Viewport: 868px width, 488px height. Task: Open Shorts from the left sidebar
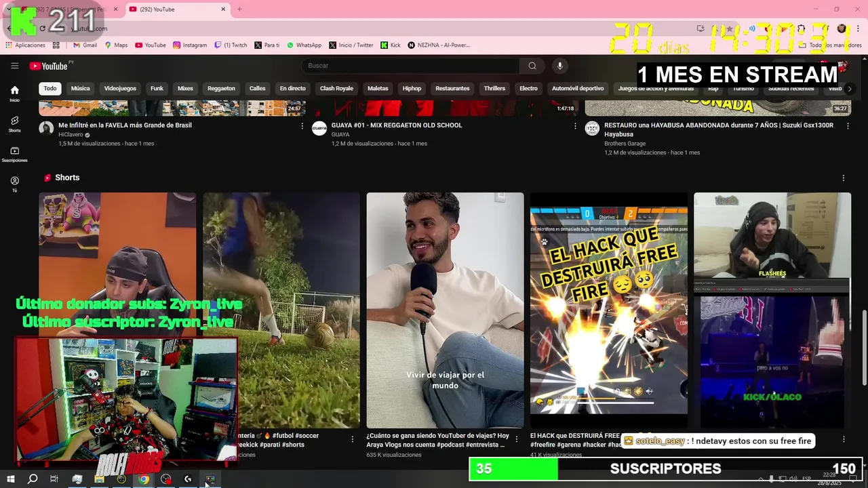point(14,124)
